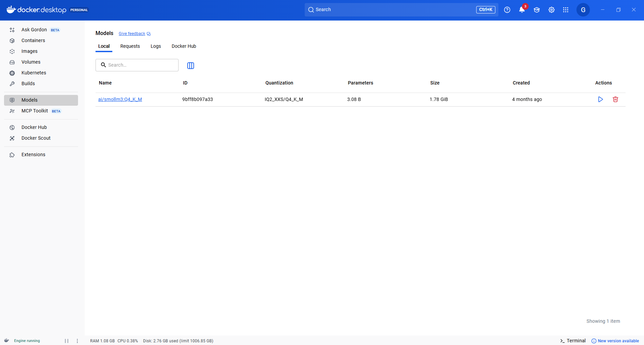Open the Terminal panel
The height and width of the screenshot is (345, 644).
tap(573, 341)
